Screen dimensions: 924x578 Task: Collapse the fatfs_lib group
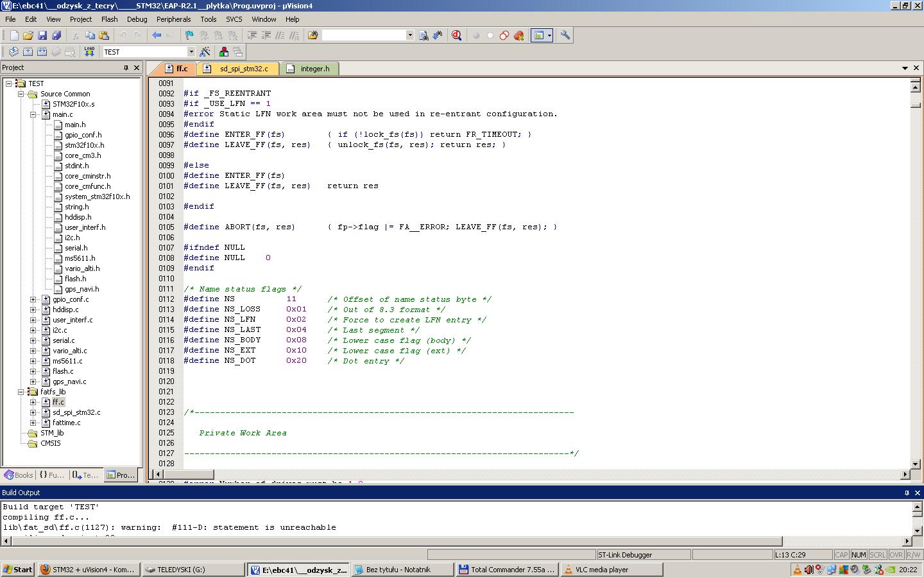pos(21,392)
